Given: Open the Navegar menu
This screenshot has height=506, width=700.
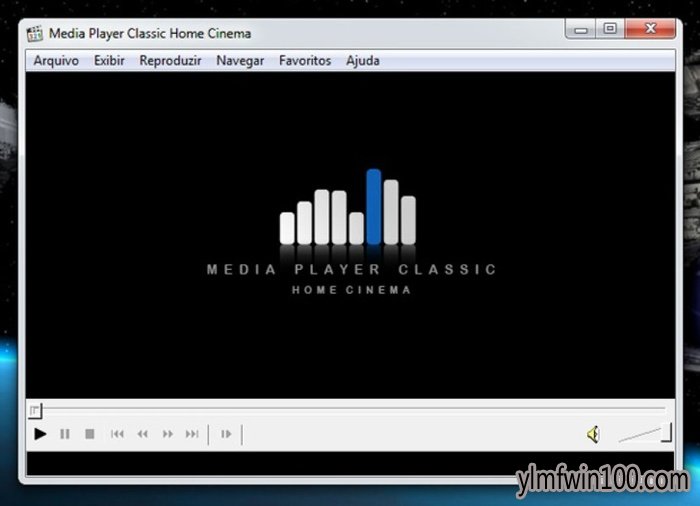Looking at the screenshot, I should [x=240, y=60].
